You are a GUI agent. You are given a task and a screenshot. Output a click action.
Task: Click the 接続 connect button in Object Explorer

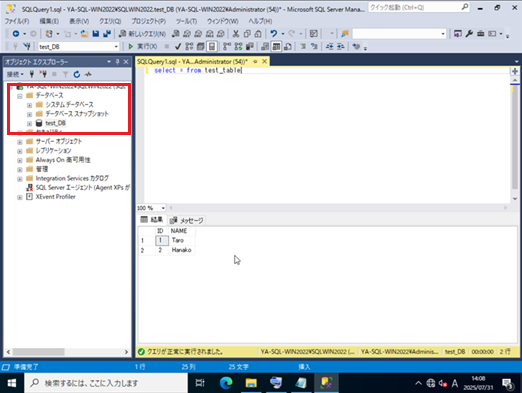[15, 74]
